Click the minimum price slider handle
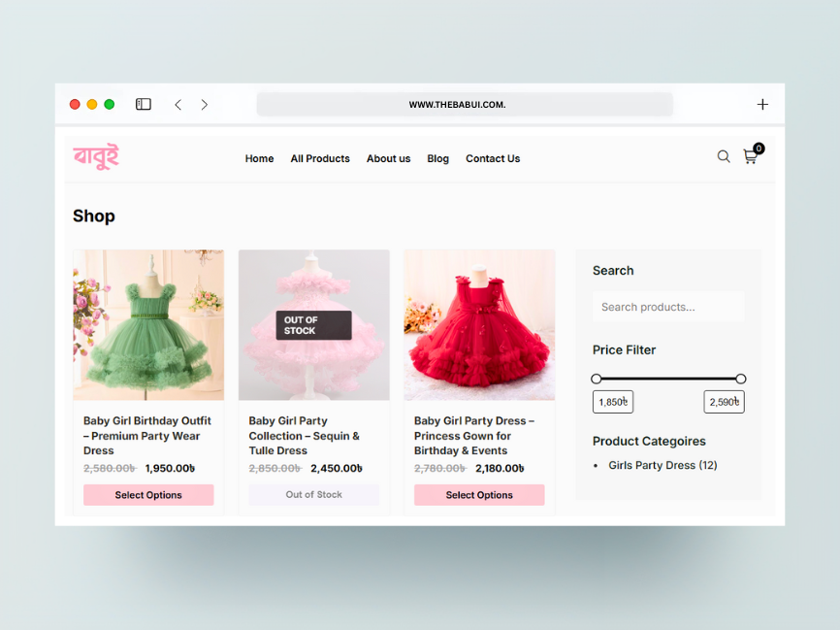This screenshot has height=630, width=840. click(x=597, y=379)
